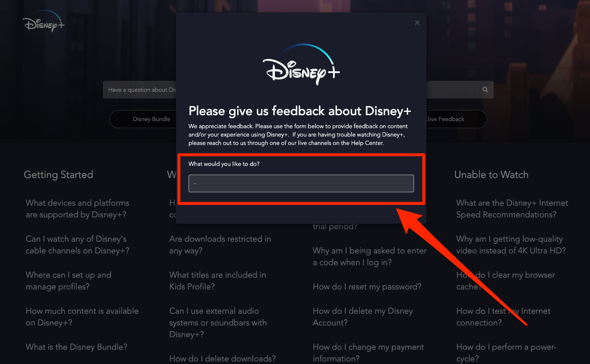Viewport: 590px width, 364px height.
Task: Open 'How do I change my payment information?' link
Action: click(368, 353)
